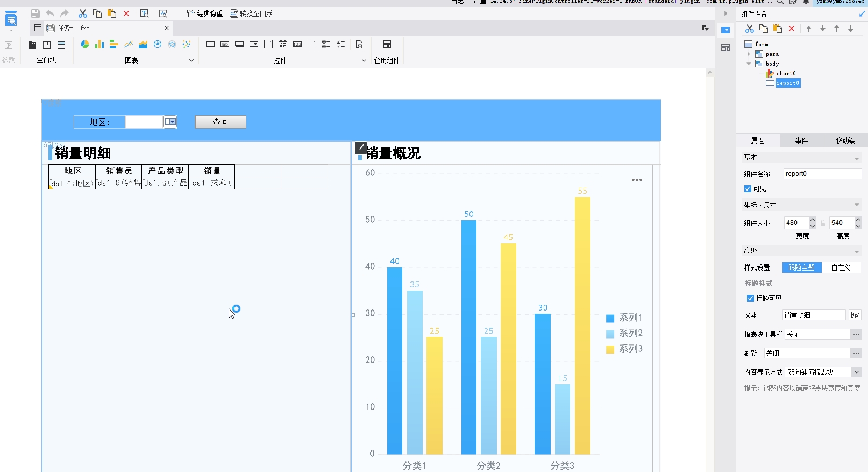The height and width of the screenshot is (472, 868).
Task: Click the 系列1 blue legend swatch
Action: 610,318
